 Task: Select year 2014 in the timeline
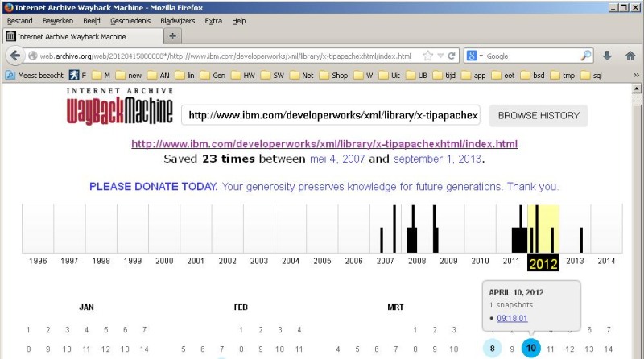click(606, 261)
